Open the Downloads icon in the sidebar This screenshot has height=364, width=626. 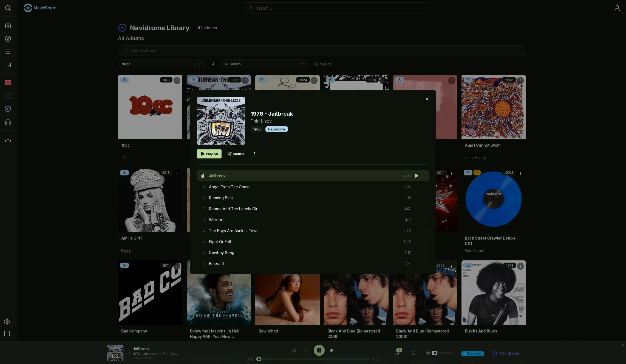coord(8,140)
